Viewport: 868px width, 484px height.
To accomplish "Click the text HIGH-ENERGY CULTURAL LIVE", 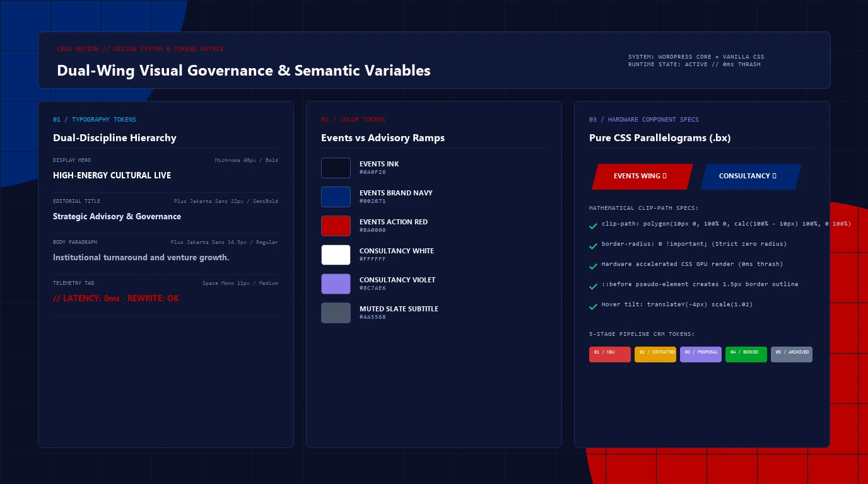I will (x=112, y=175).
